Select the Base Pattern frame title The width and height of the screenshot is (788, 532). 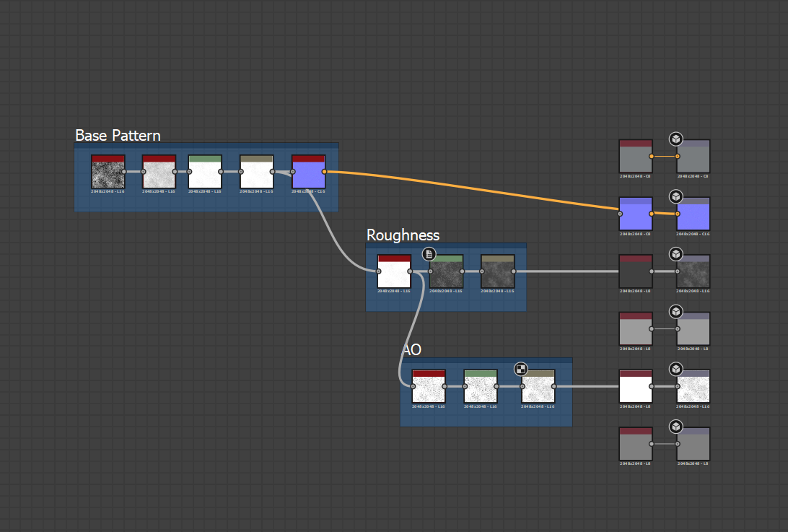118,135
